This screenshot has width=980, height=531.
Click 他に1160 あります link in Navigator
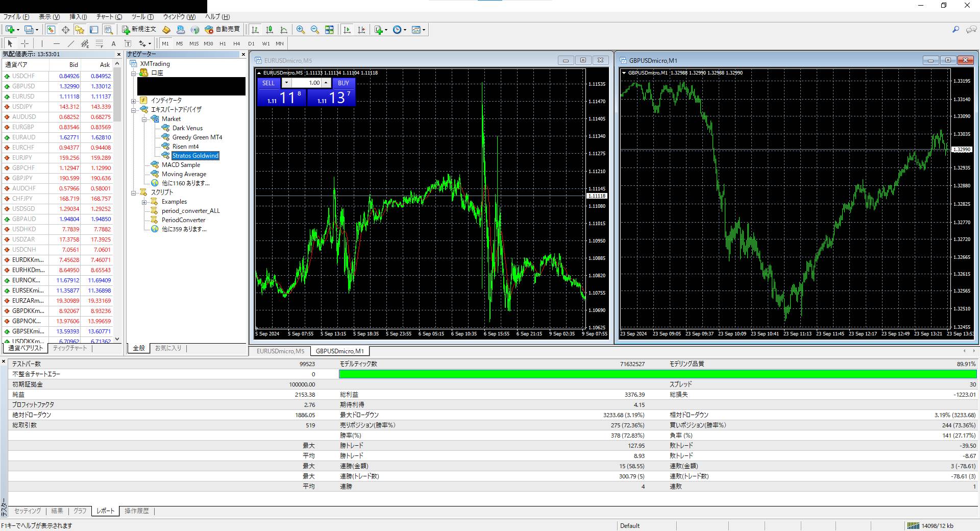pos(186,183)
